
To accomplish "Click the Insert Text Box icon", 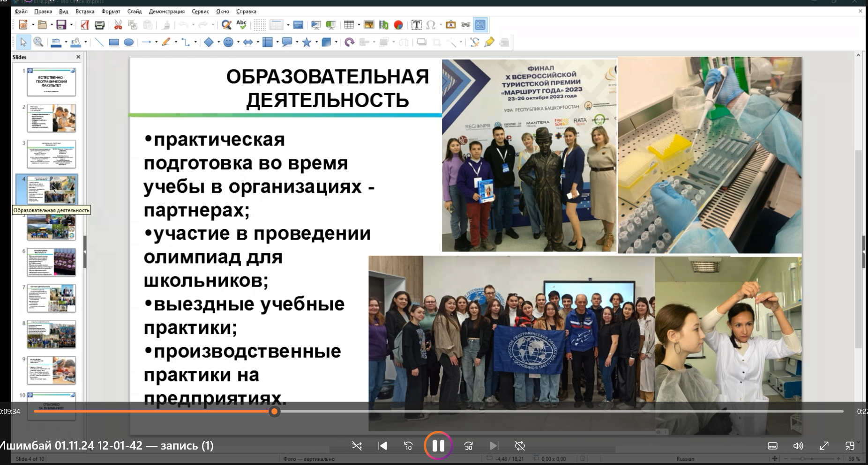I will tap(416, 25).
